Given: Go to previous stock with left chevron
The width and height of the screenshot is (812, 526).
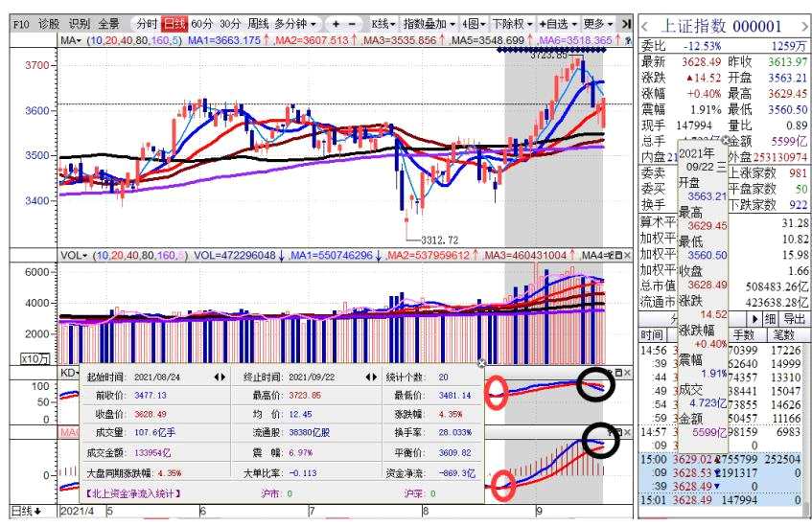Looking at the screenshot, I should (645, 27).
